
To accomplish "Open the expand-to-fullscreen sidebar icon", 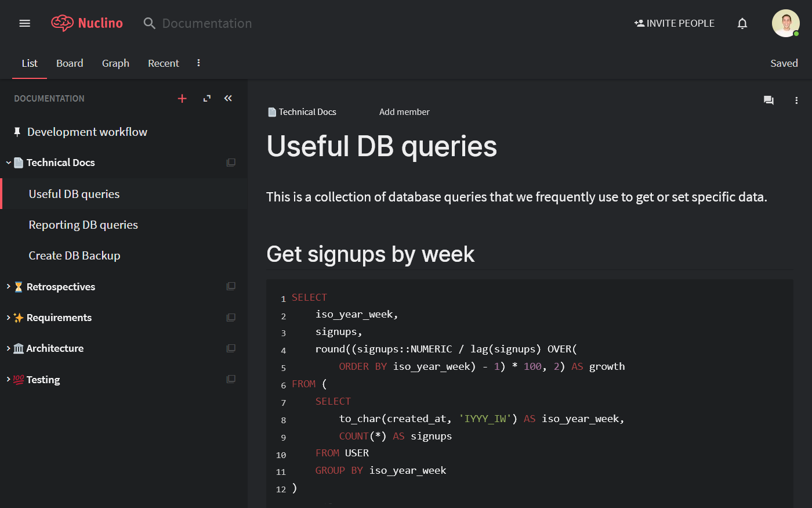I will click(206, 98).
